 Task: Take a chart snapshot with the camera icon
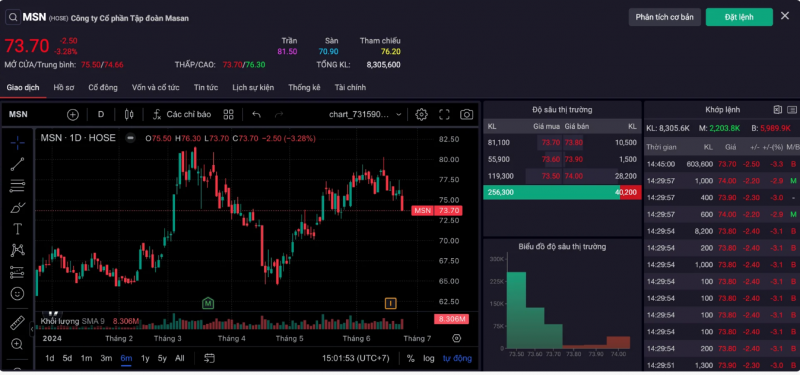[466, 114]
